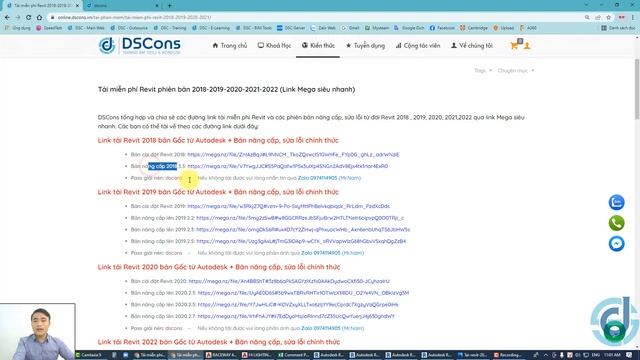
Task: Open the 2019.2.2 upgrade mega link
Action: (300, 218)
